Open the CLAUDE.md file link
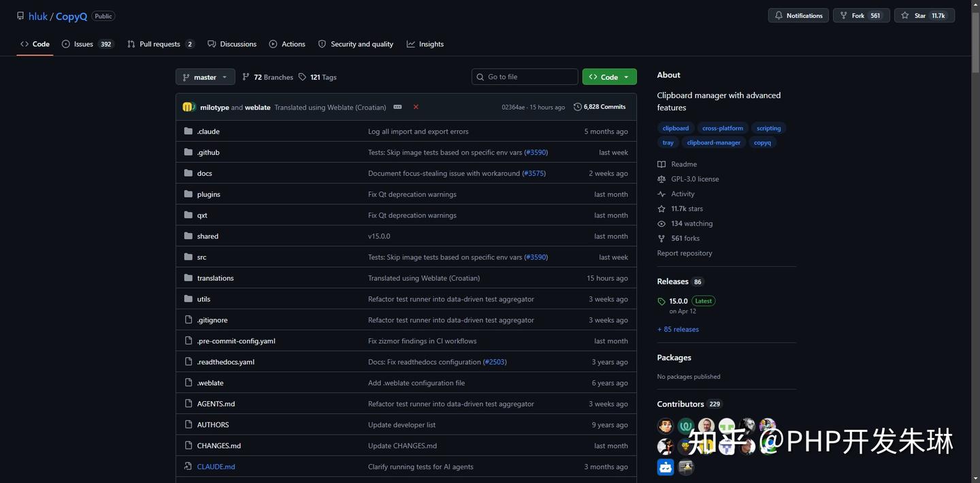 click(x=216, y=467)
